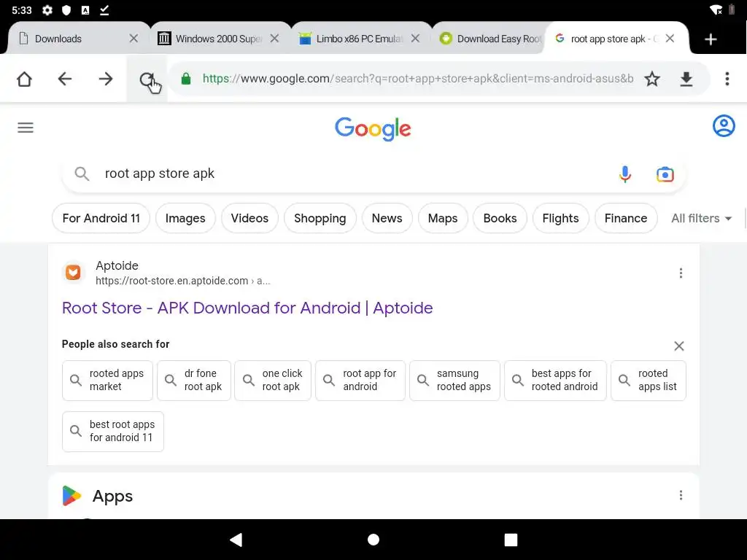
Task: Open browser three-dot overflow menu
Action: coord(727,79)
